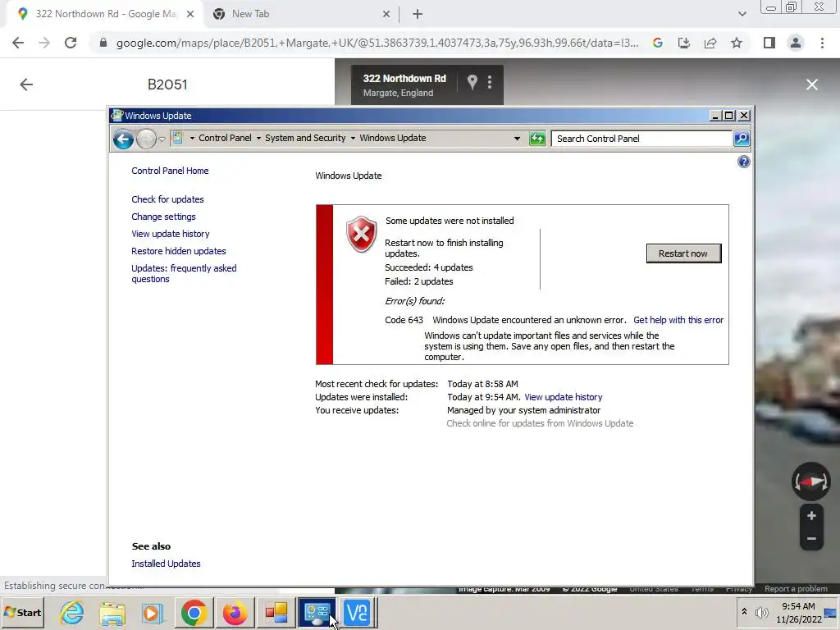The height and width of the screenshot is (630, 840).
Task: Zoom out Street View with minus button
Action: point(811,539)
